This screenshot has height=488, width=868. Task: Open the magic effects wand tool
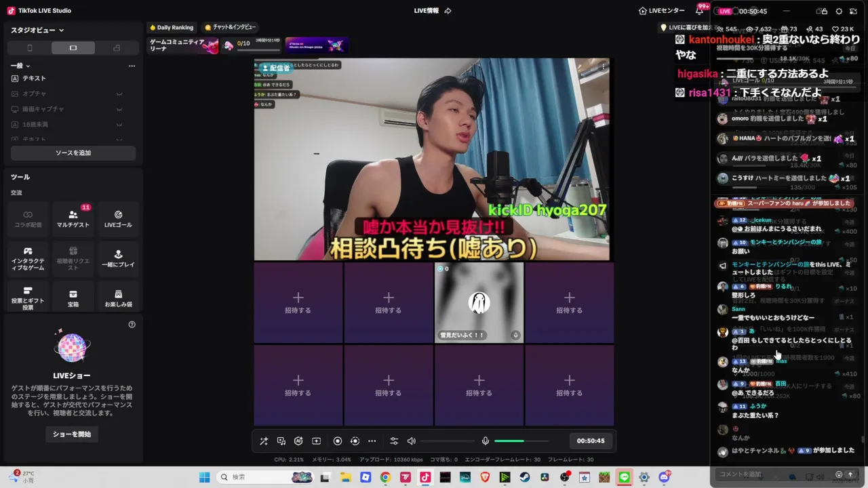pyautogui.click(x=264, y=441)
